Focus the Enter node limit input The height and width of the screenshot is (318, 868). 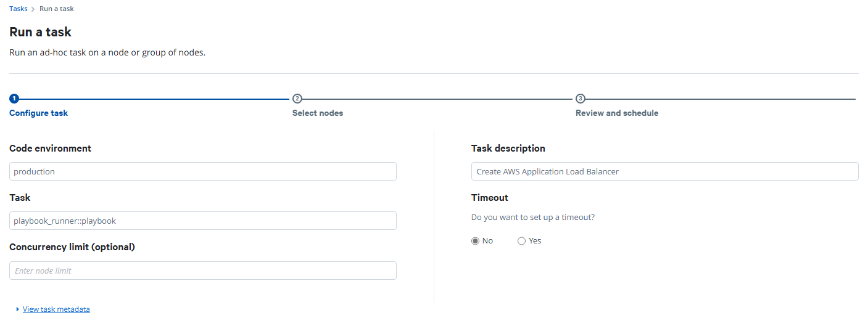[x=202, y=271]
